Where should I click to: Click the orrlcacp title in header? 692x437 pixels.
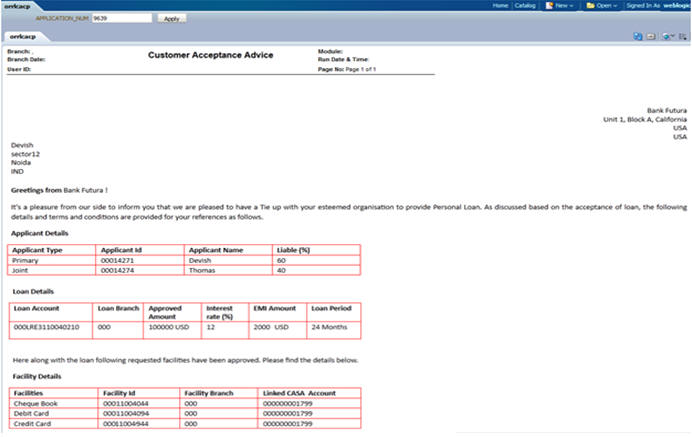pos(17,6)
